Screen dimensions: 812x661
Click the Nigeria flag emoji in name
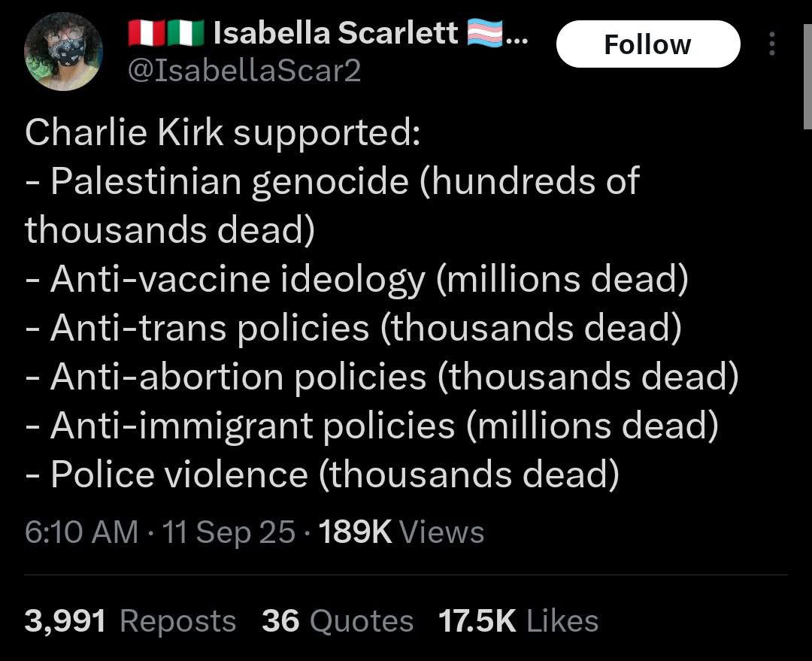click(185, 32)
